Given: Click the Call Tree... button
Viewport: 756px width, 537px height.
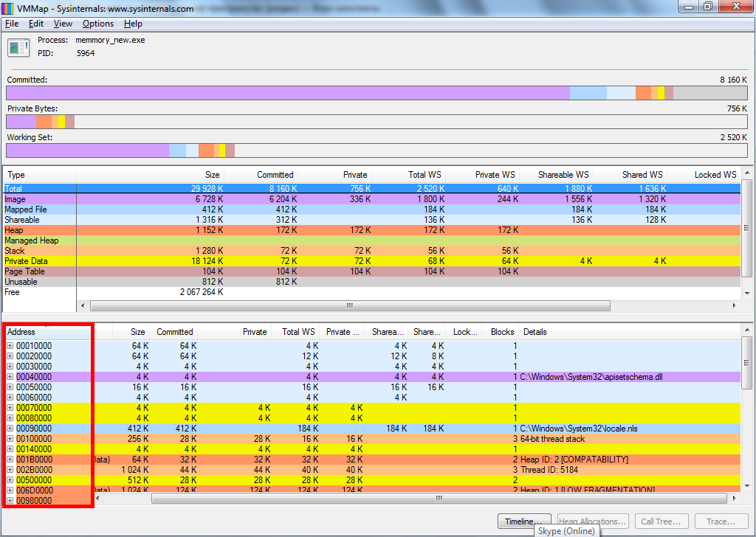Looking at the screenshot, I should click(661, 521).
